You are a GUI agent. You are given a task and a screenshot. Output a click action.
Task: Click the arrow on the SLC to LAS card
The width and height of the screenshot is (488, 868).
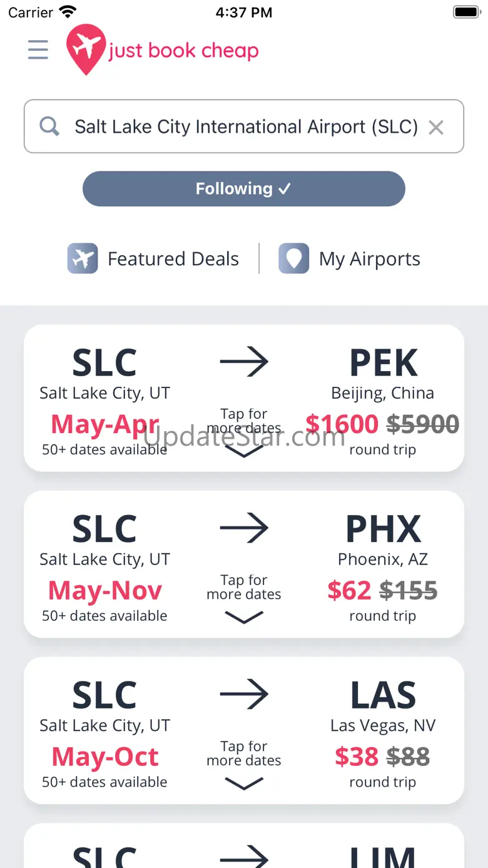(244, 694)
